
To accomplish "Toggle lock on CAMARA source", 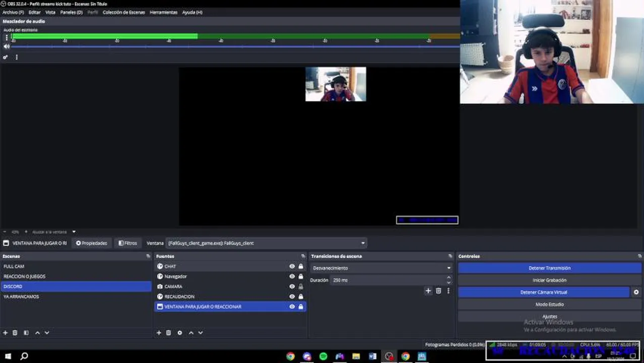I will click(x=301, y=286).
